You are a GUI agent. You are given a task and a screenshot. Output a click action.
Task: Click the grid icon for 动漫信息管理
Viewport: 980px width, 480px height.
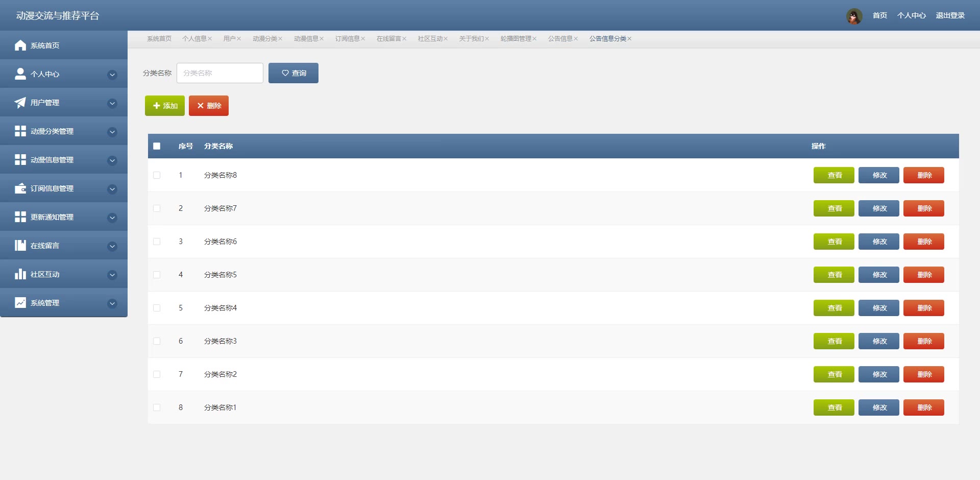[x=20, y=160]
